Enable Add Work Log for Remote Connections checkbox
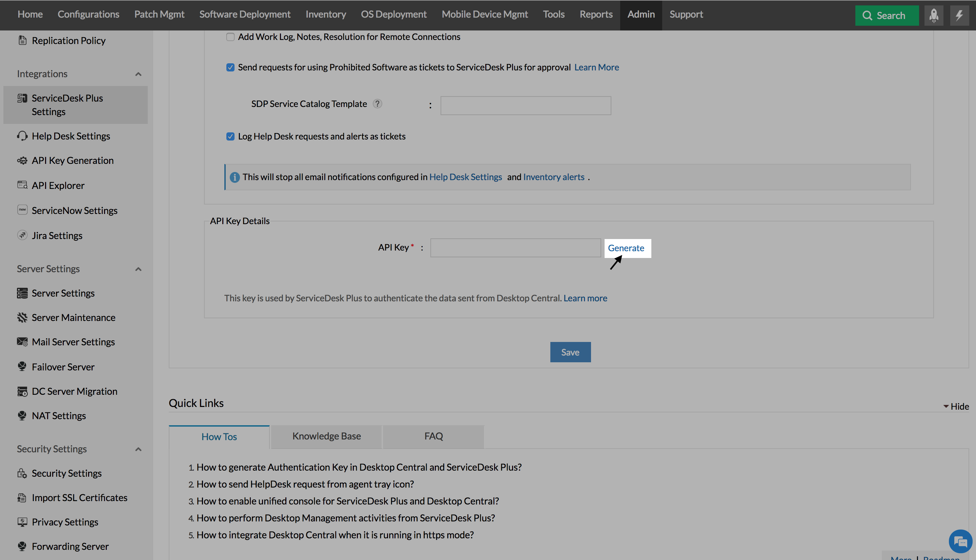 (230, 37)
